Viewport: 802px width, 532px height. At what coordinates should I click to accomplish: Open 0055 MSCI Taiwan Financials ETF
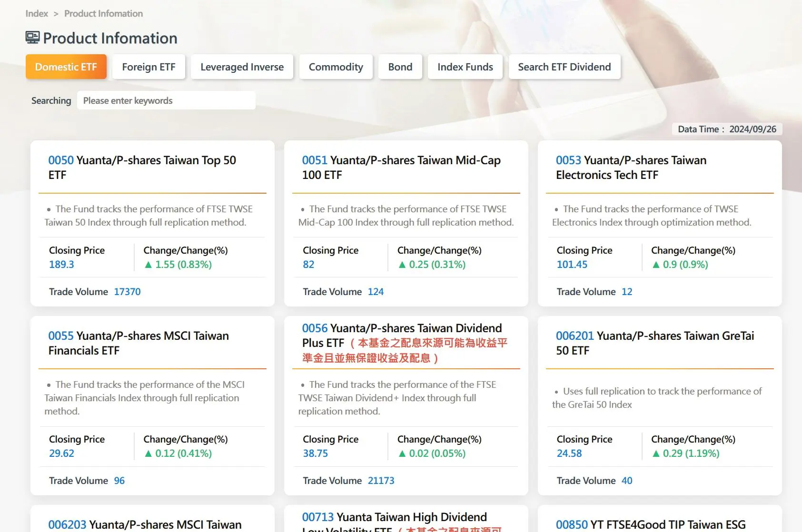click(139, 343)
